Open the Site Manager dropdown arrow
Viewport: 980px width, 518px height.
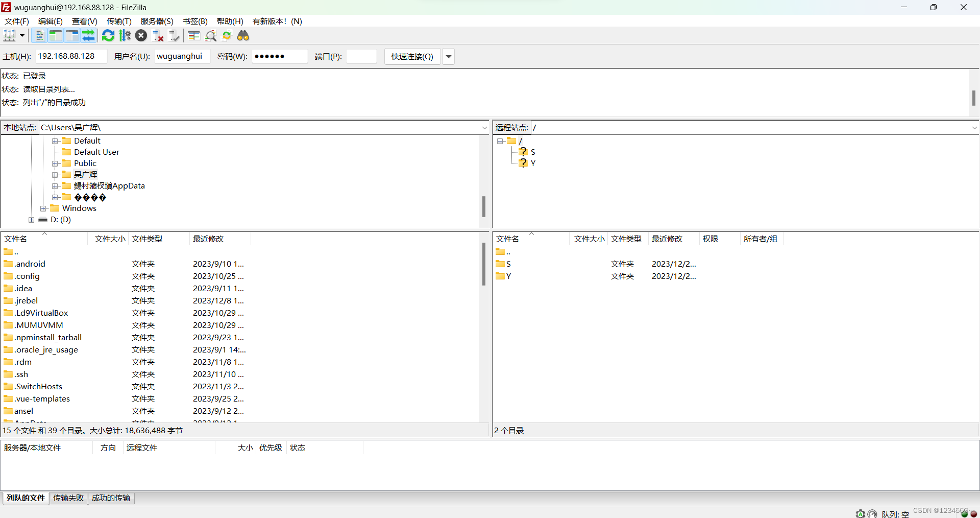(x=22, y=36)
